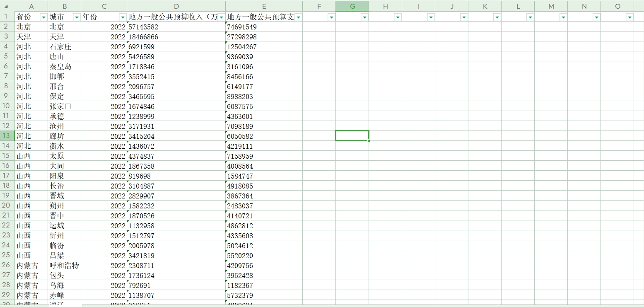Viewport: 644px width, 307px height.
Task: Select row 1 by its row number
Action: [x=7, y=17]
